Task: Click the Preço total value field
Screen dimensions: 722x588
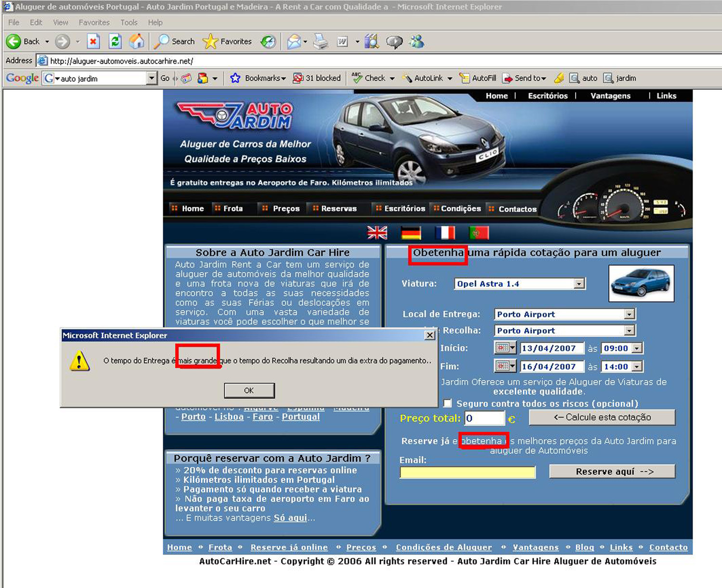Action: click(x=484, y=418)
